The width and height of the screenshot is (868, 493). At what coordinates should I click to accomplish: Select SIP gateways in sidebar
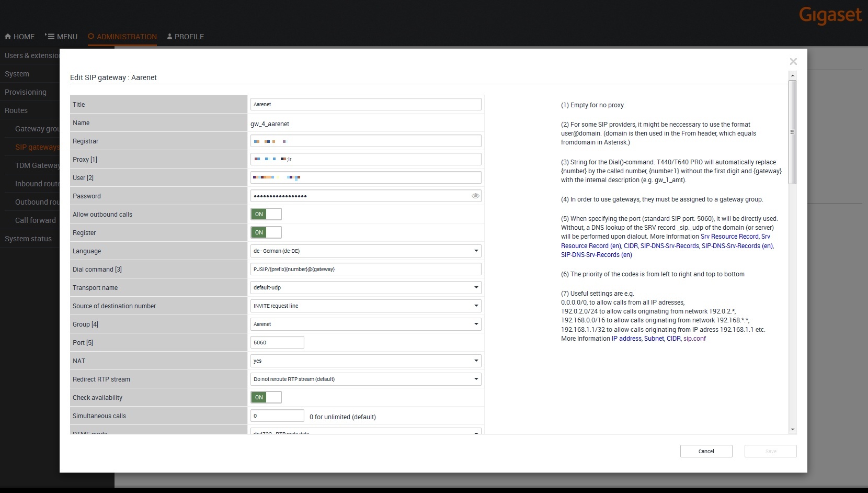tap(37, 147)
